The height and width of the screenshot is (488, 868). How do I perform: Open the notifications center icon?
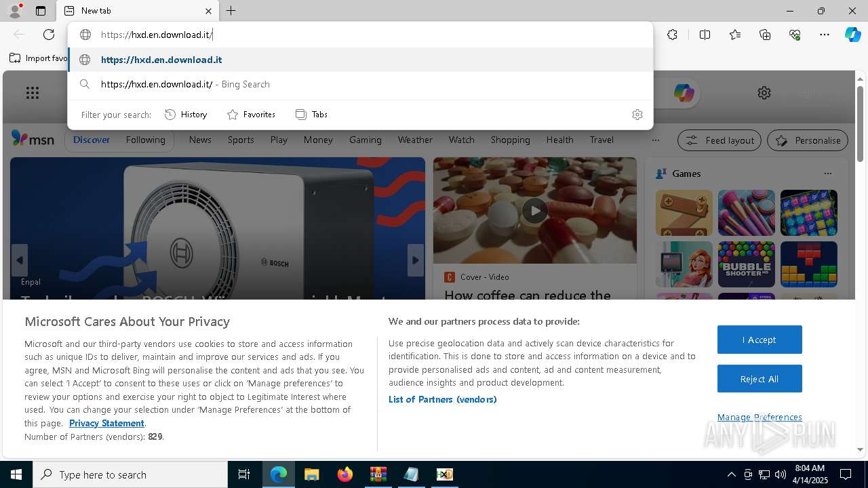click(846, 474)
